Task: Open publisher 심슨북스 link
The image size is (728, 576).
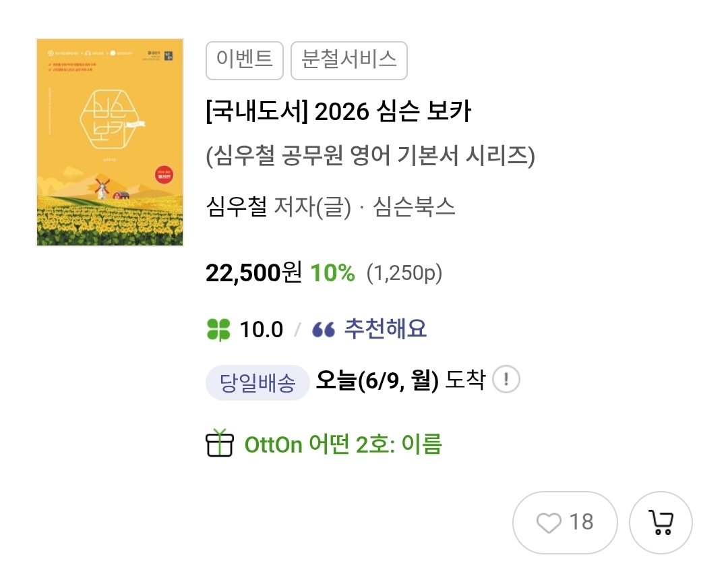Action: tap(414, 206)
